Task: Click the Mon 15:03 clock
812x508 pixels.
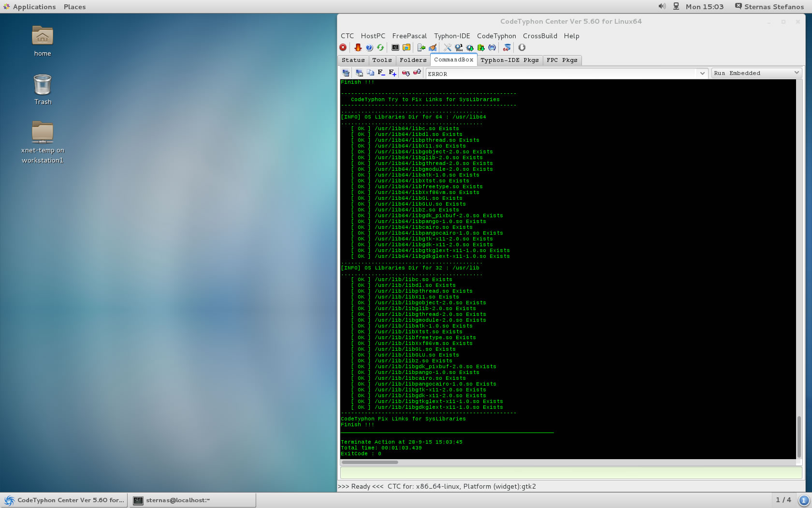Action: pos(704,7)
